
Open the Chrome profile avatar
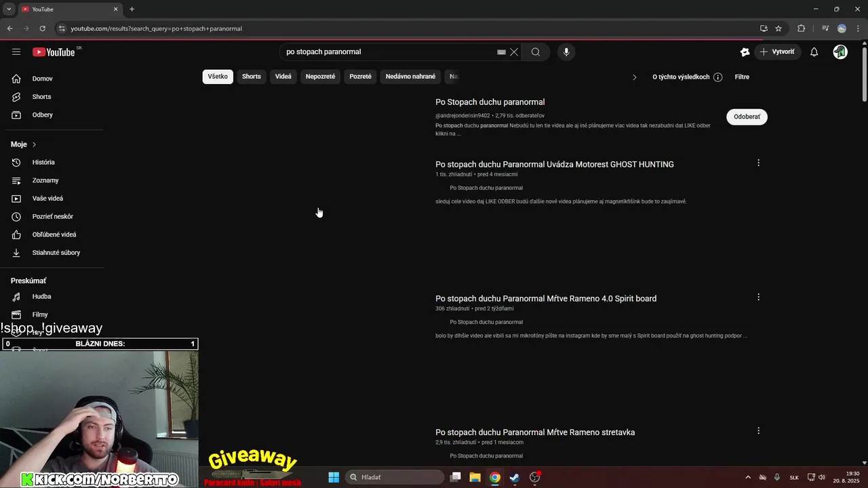click(842, 28)
